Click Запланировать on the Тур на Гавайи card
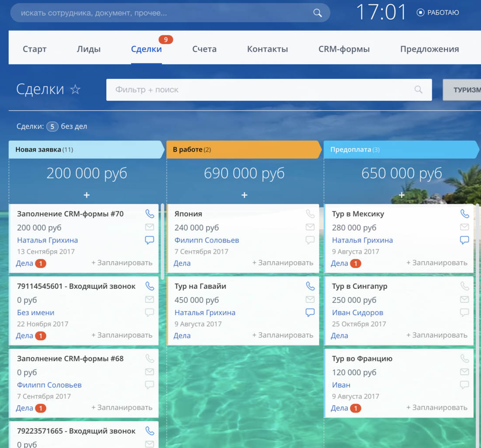481x448 pixels. 283,335
